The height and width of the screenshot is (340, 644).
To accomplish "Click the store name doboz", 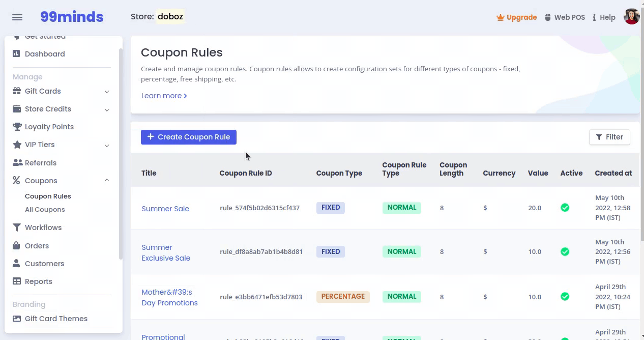I will (170, 17).
